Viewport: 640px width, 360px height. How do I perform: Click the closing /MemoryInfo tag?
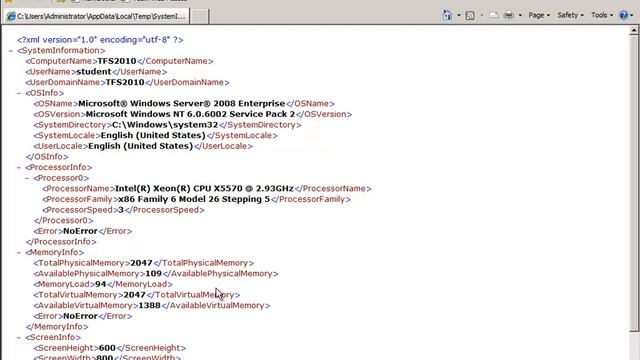[57, 327]
